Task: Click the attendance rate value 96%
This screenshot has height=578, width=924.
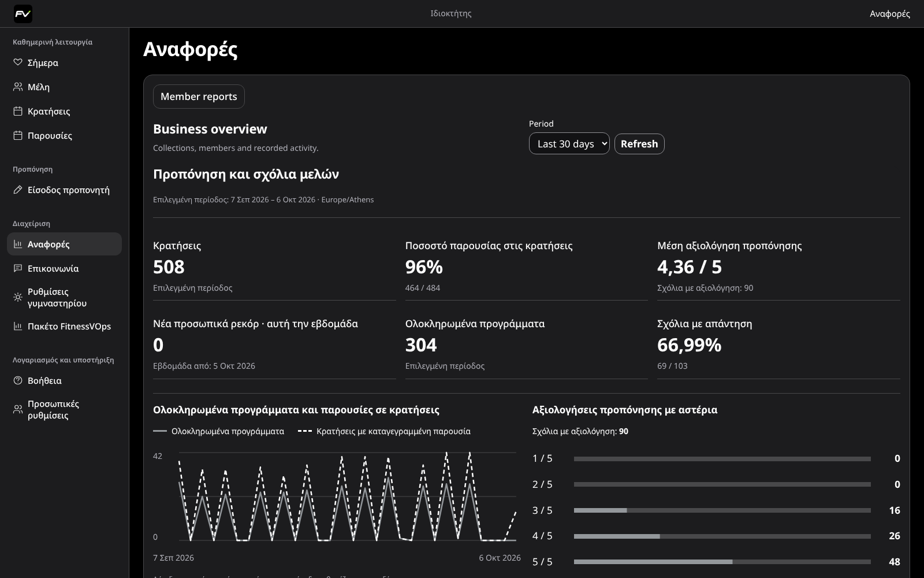Action: coord(424,267)
